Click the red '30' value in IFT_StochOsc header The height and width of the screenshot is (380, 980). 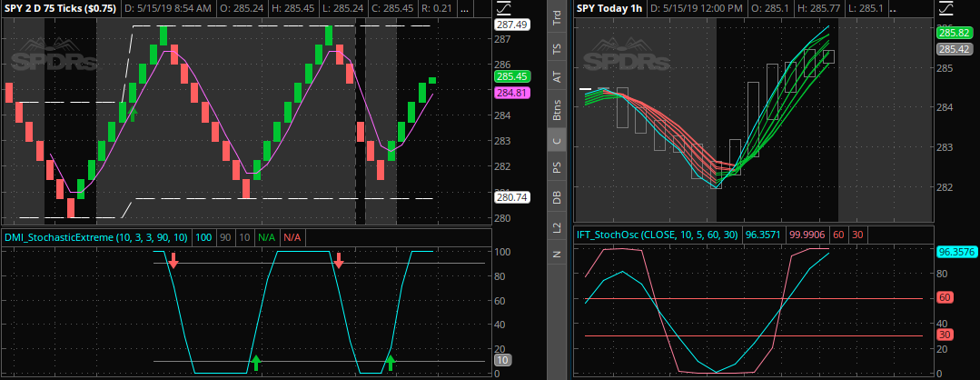[858, 235]
